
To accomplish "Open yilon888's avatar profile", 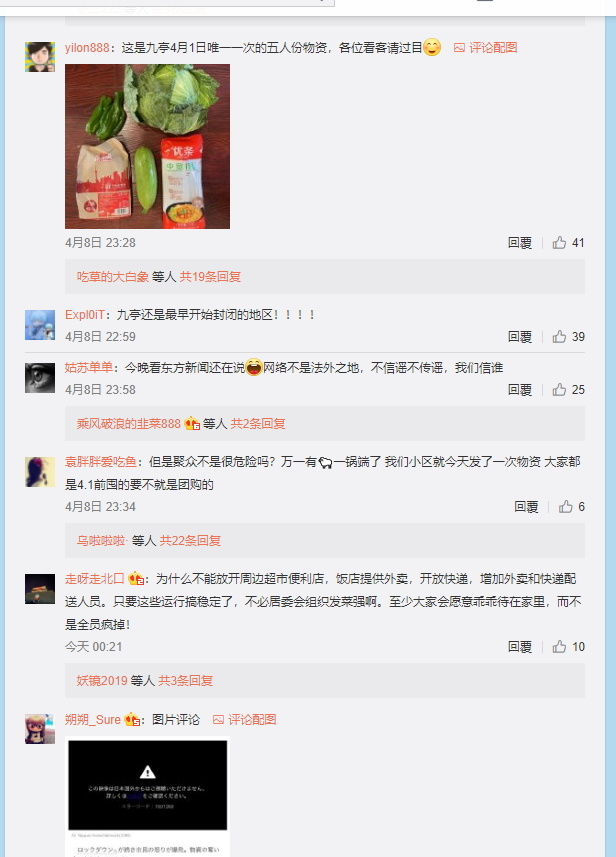I will pos(40,57).
